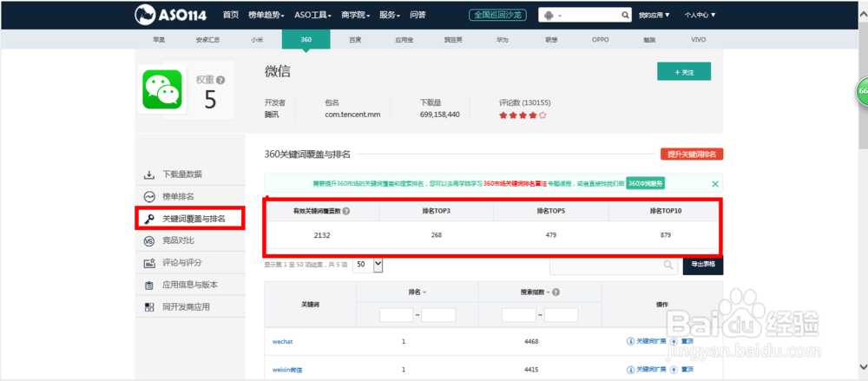Viewport: 868px width, 381px height.
Task: Expand the 榜单趋势 menu
Action: tap(266, 15)
